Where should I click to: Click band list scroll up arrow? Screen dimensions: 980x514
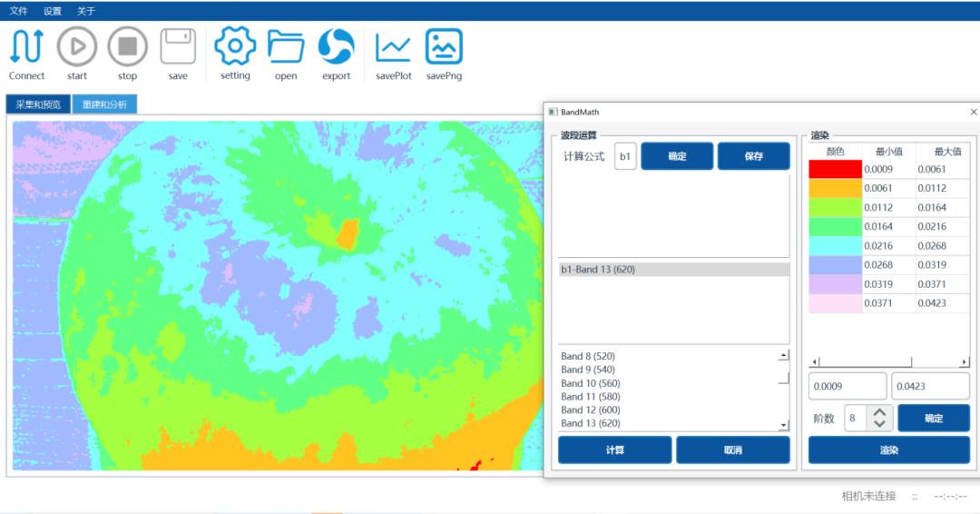tap(784, 355)
